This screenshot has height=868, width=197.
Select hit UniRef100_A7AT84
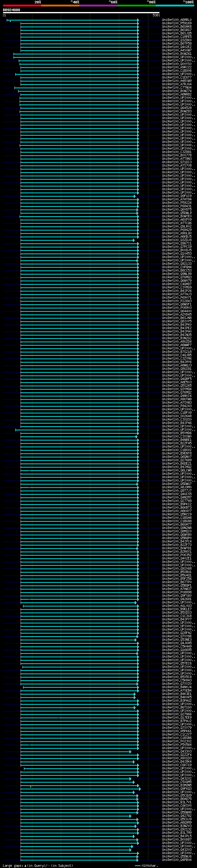(177, 200)
